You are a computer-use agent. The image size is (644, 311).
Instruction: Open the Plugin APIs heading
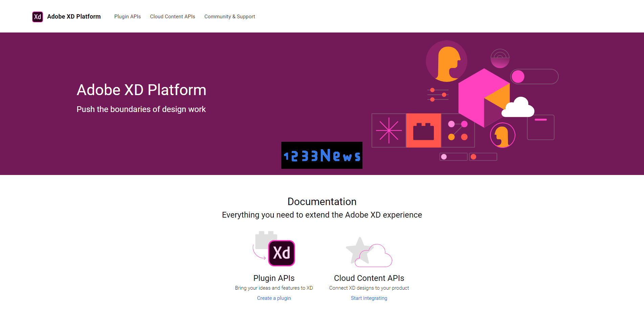click(274, 278)
